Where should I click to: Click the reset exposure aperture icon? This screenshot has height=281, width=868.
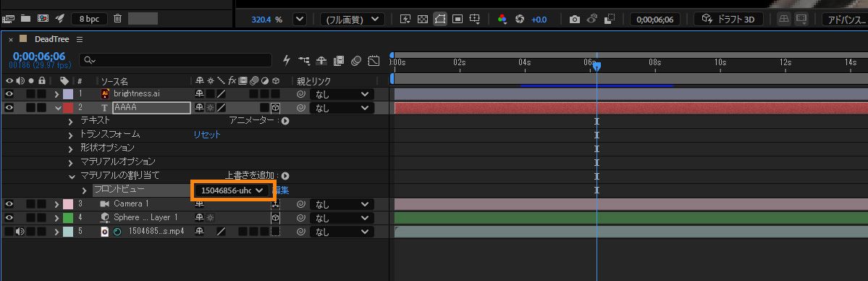tap(519, 19)
